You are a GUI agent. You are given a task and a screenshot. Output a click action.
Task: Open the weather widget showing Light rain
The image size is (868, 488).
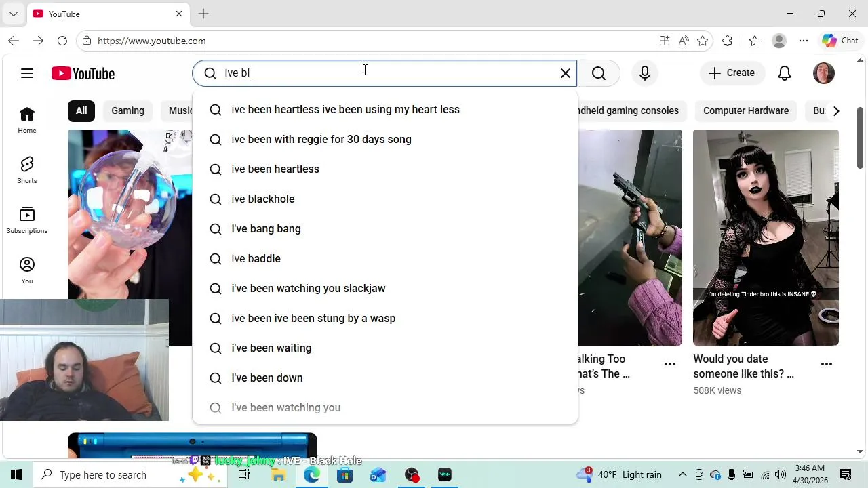[618, 474]
